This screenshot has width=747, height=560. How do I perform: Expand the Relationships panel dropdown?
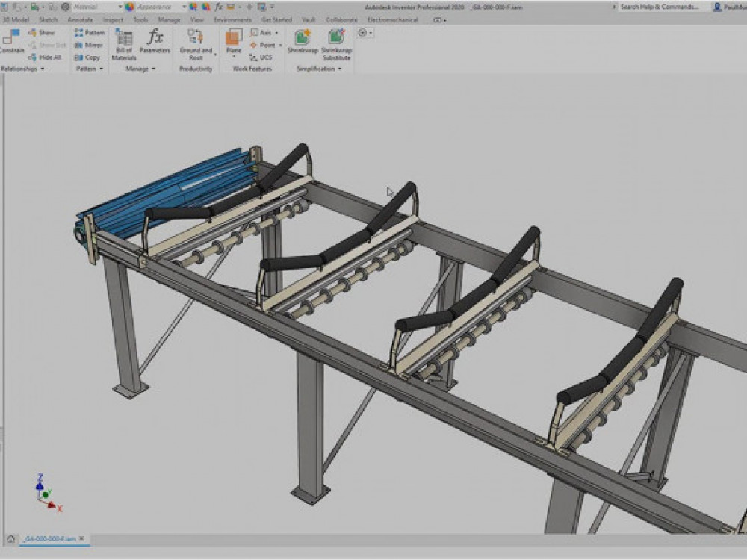[43, 69]
